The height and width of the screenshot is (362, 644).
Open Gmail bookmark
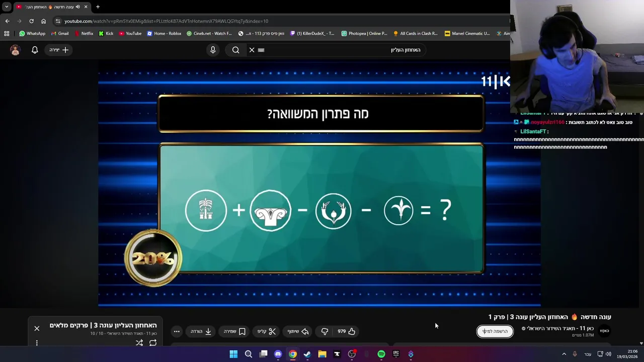(x=59, y=34)
